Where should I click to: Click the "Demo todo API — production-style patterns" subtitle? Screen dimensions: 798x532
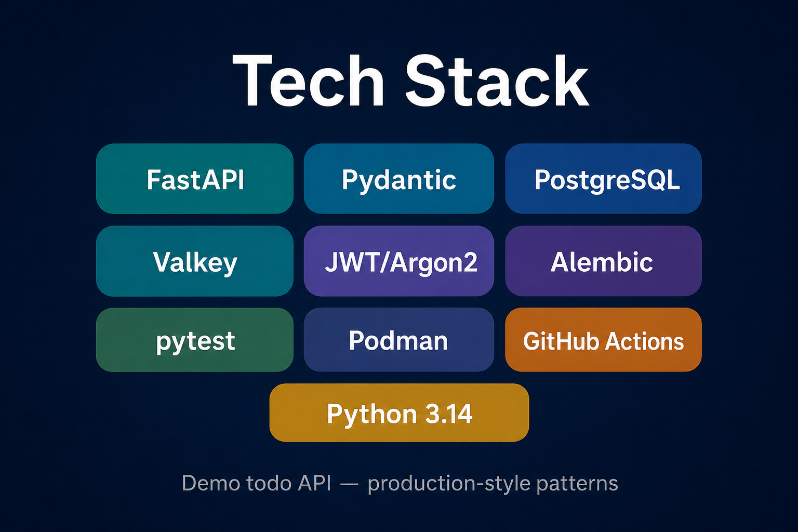point(400,483)
